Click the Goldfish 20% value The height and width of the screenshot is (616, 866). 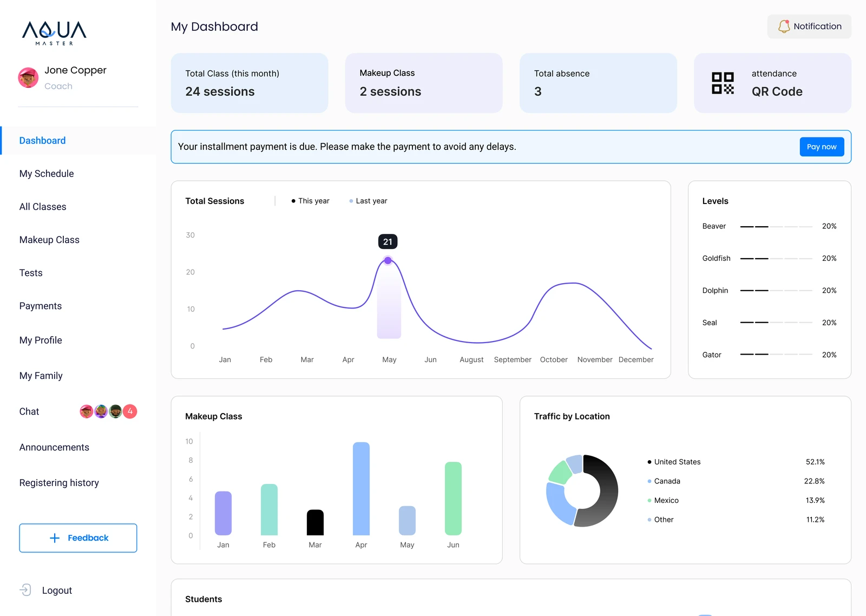coord(829,258)
